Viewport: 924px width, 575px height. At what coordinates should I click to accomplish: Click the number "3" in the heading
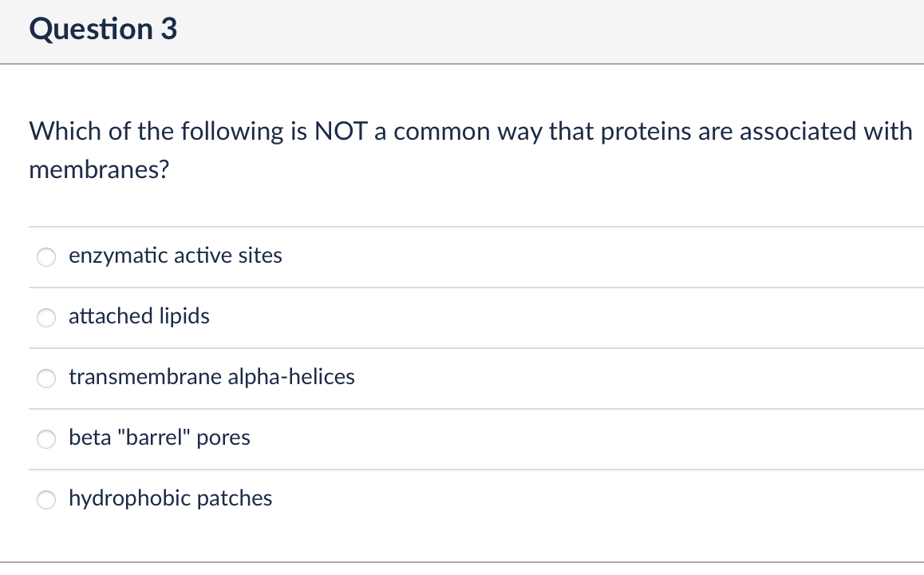point(168,29)
